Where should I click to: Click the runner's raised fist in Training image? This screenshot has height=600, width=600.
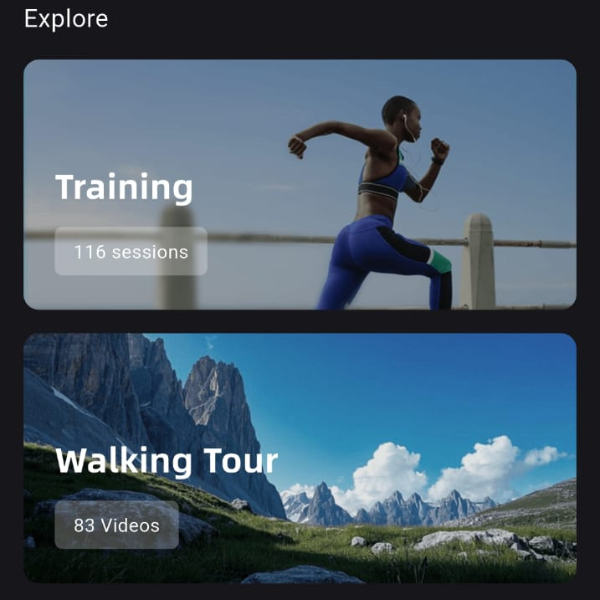[440, 148]
